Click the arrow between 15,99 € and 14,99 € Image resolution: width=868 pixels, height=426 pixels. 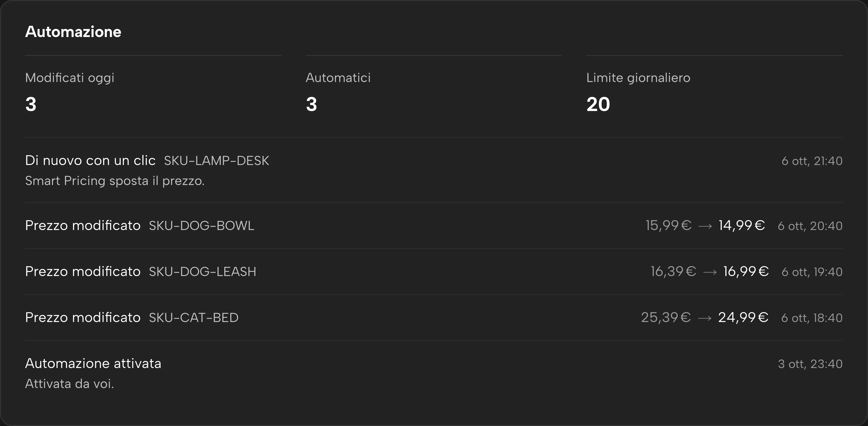tap(705, 226)
